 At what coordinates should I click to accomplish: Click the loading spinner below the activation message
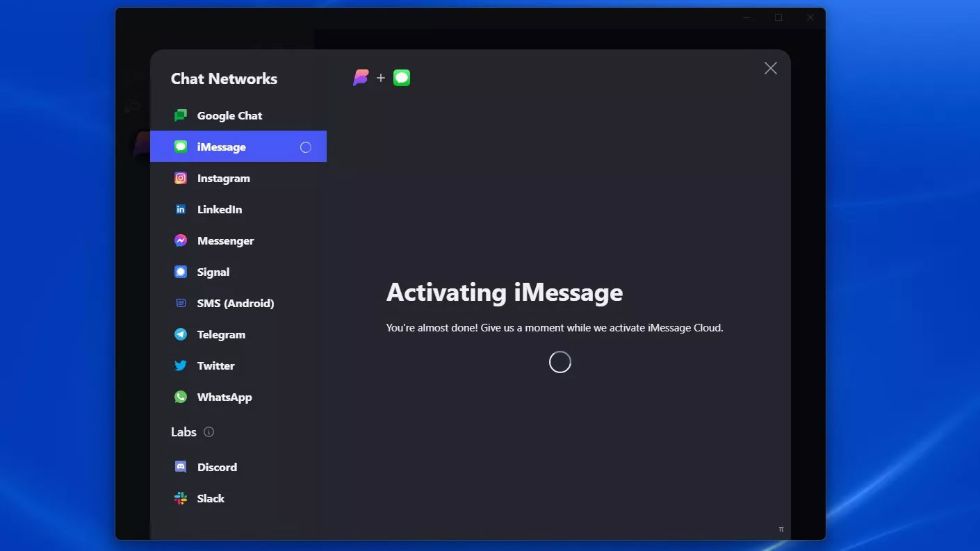coord(560,362)
